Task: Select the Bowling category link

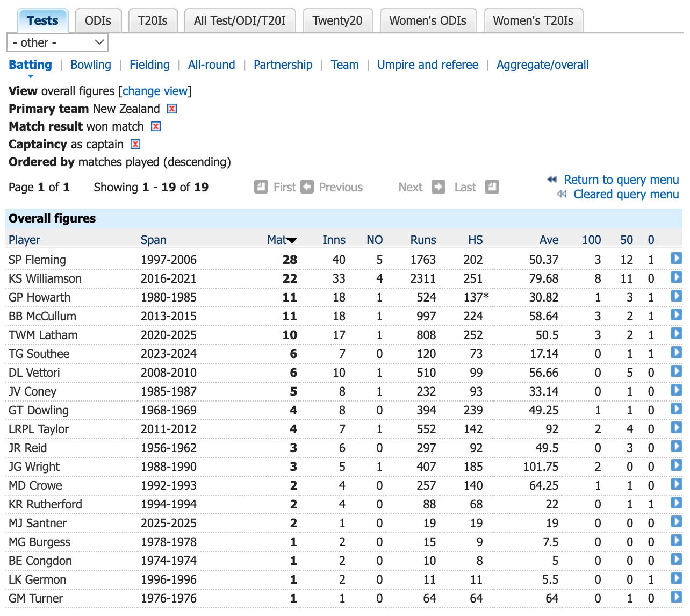Action: point(91,65)
